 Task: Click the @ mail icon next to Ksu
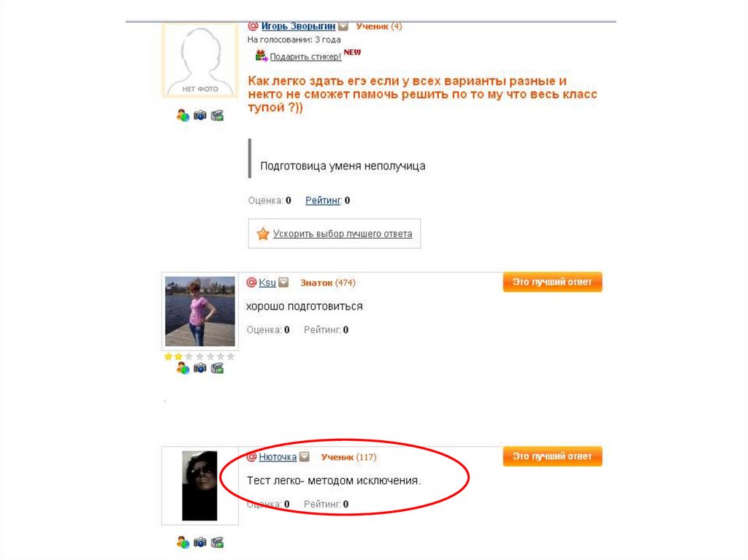(x=251, y=283)
